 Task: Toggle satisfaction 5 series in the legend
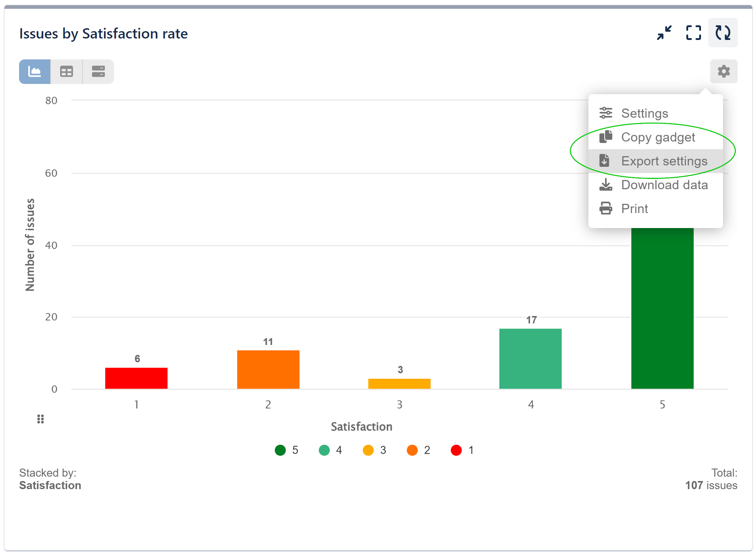pyautogui.click(x=280, y=450)
